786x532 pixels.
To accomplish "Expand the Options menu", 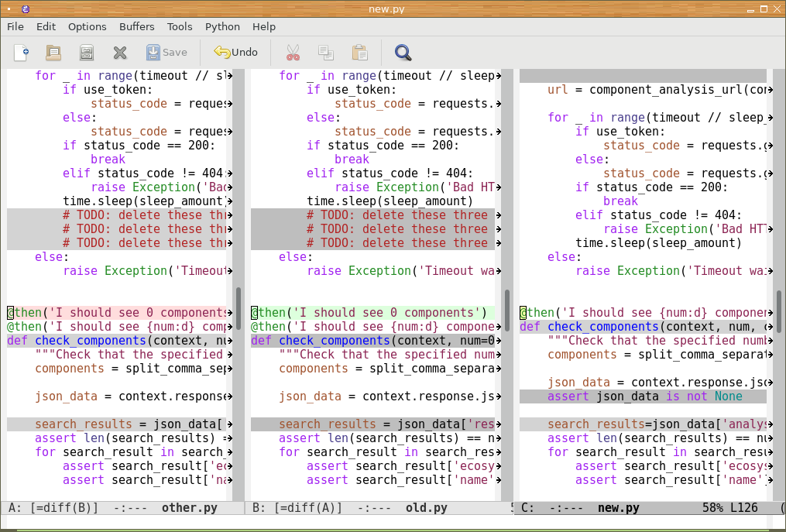I will [88, 26].
